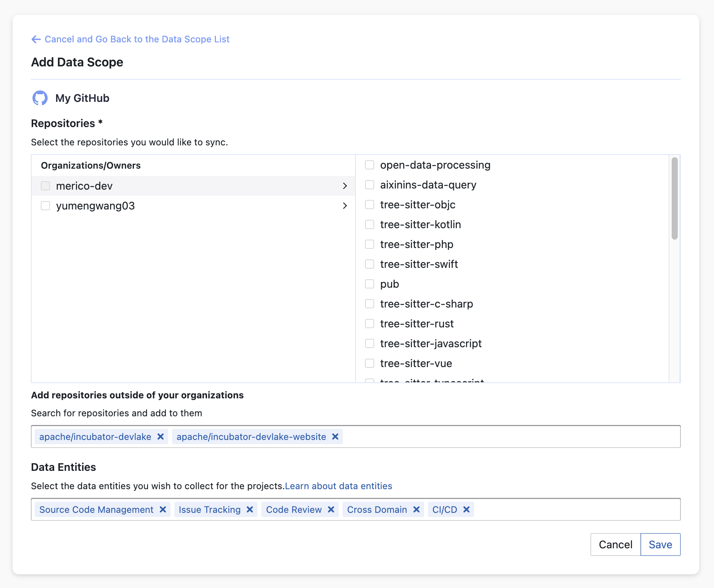The image size is (714, 588).
Task: Remove apache/incubator-devlake-website repository tag
Action: 335,437
